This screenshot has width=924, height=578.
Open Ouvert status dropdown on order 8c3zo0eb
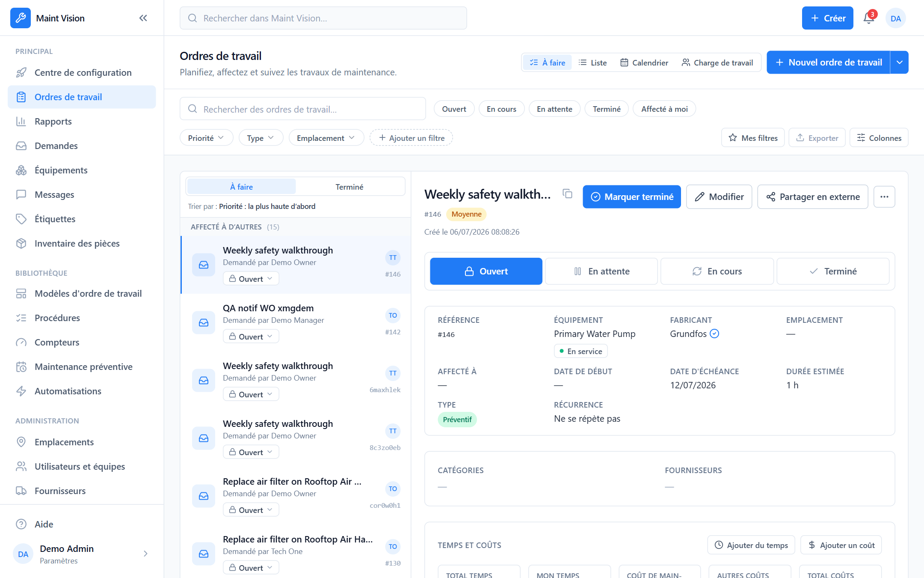(251, 452)
